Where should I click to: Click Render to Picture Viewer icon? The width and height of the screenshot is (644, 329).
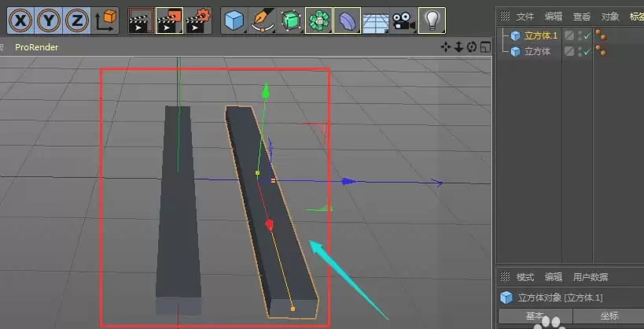pyautogui.click(x=169, y=20)
